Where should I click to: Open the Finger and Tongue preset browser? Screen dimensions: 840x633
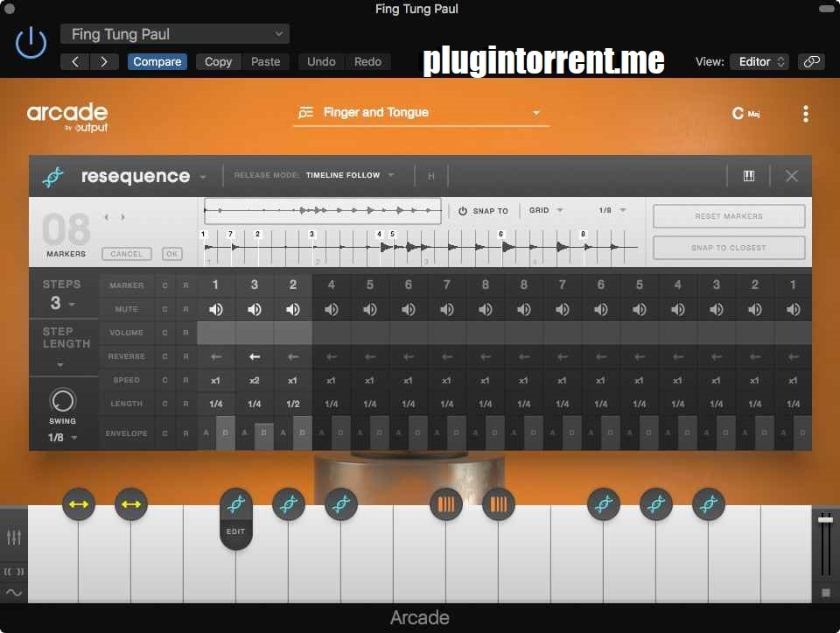pyautogui.click(x=421, y=113)
